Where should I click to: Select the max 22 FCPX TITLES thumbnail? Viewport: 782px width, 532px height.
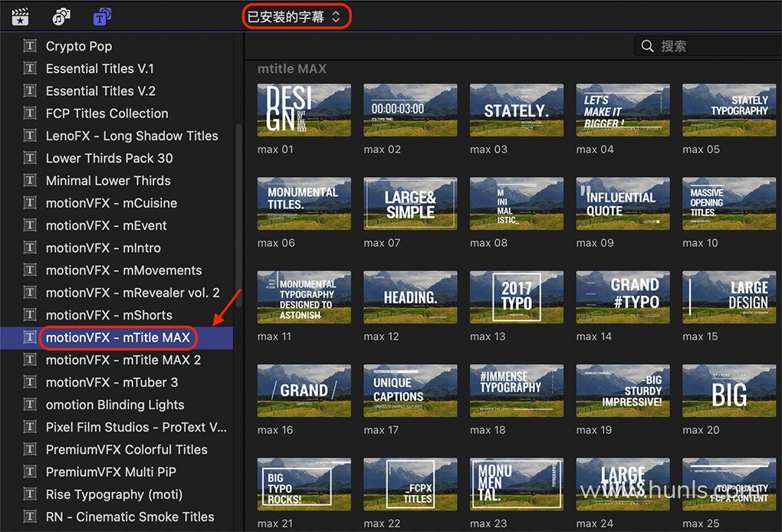coord(410,484)
